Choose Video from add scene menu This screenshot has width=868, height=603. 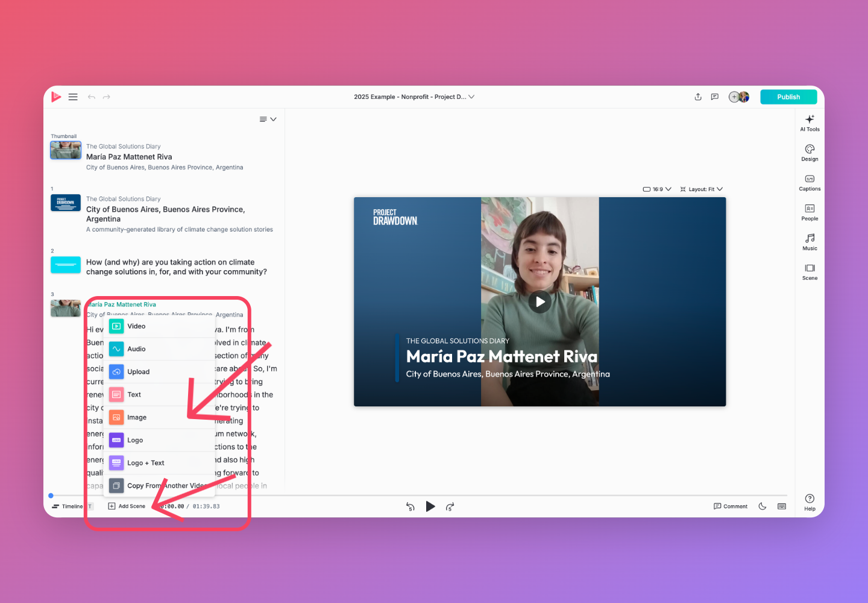point(159,326)
